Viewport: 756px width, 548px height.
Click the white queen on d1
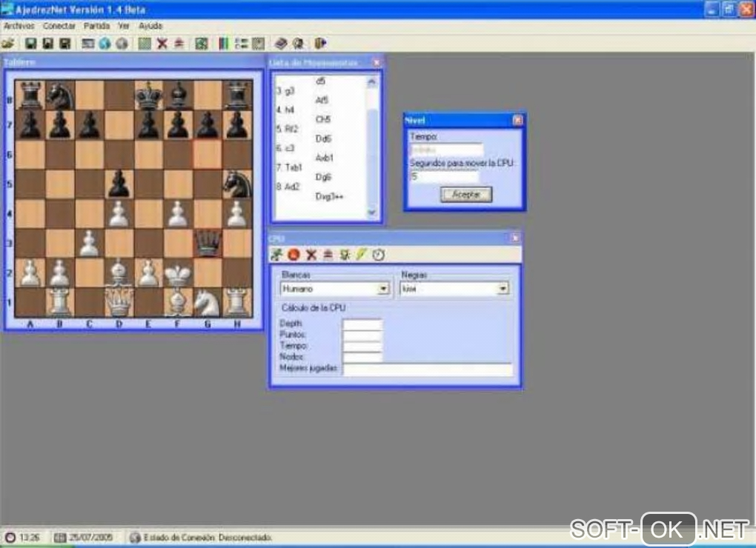click(119, 302)
